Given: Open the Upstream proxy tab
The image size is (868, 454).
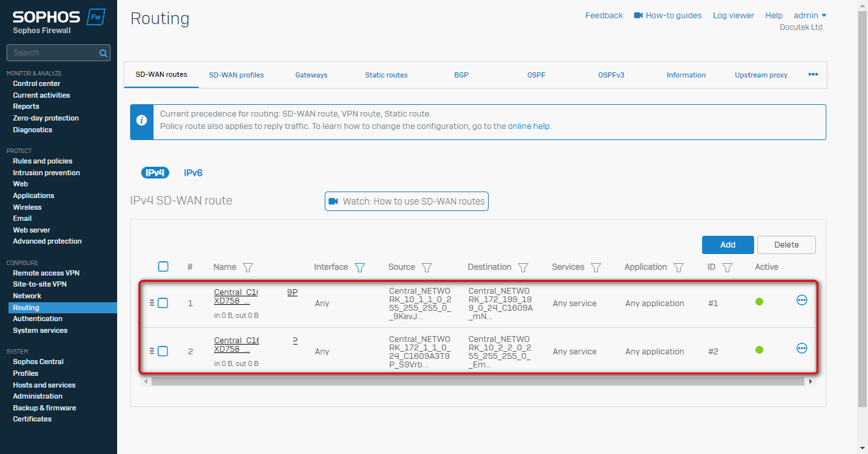Looking at the screenshot, I should point(761,75).
